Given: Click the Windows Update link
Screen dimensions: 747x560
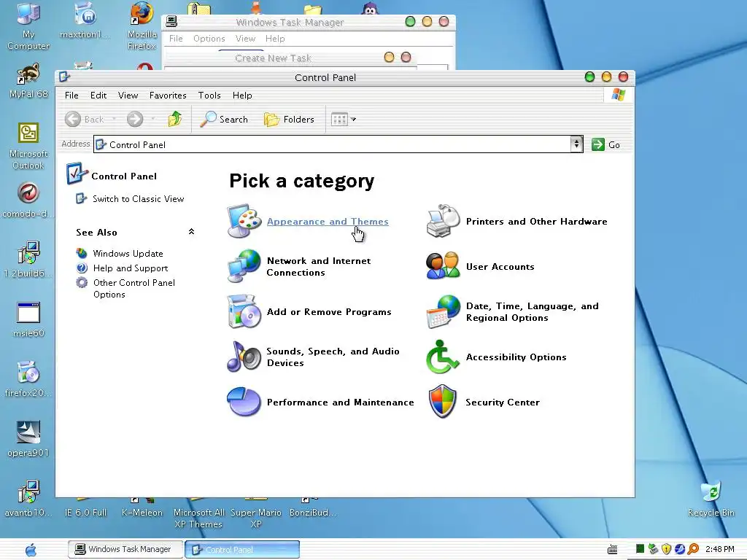Looking at the screenshot, I should pyautogui.click(x=128, y=253).
